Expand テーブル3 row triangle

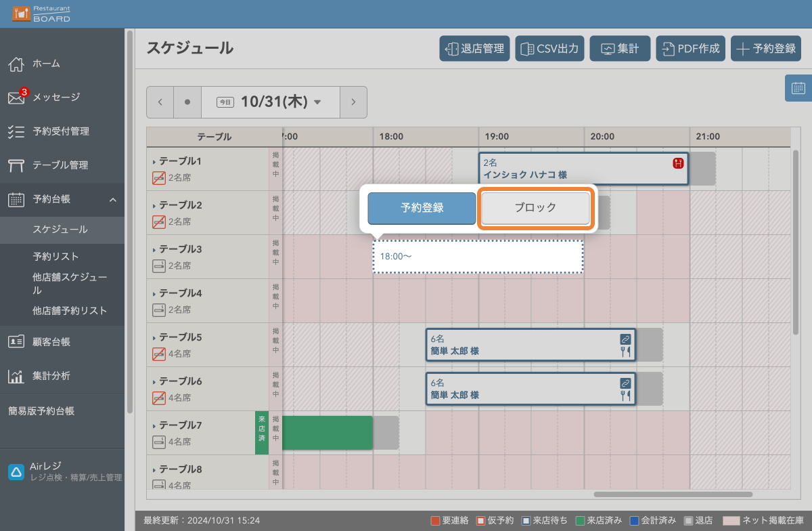pos(154,250)
